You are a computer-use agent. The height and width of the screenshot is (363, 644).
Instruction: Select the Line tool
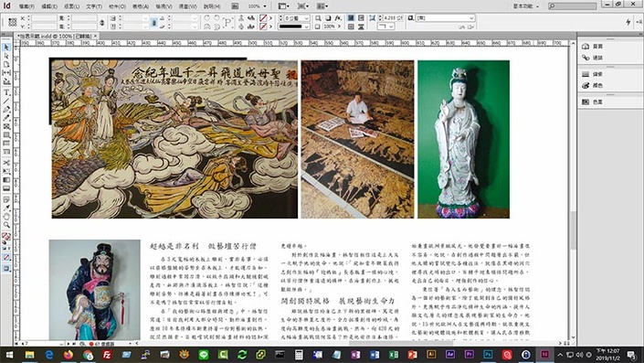click(6, 101)
